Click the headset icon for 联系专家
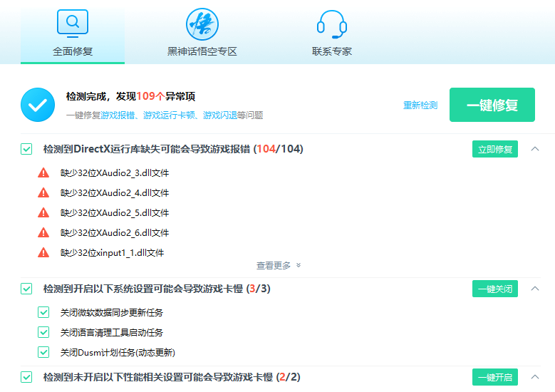This screenshot has width=555, height=392. (x=332, y=24)
